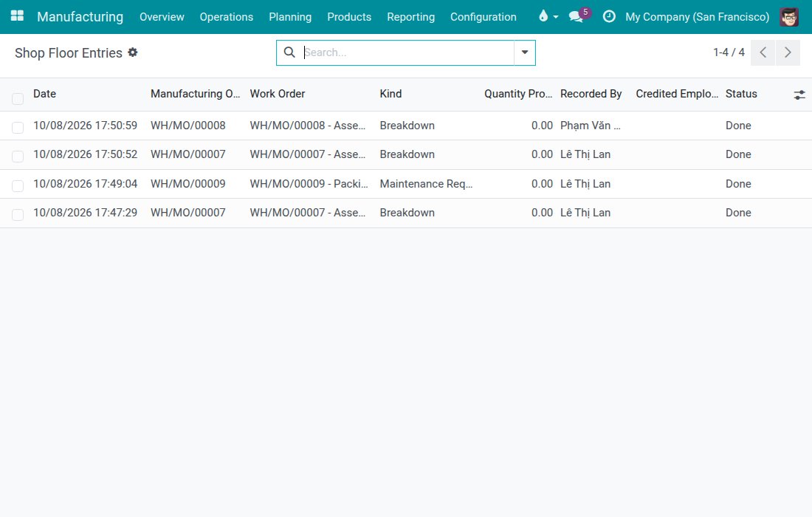Open the activities clock icon

(609, 16)
